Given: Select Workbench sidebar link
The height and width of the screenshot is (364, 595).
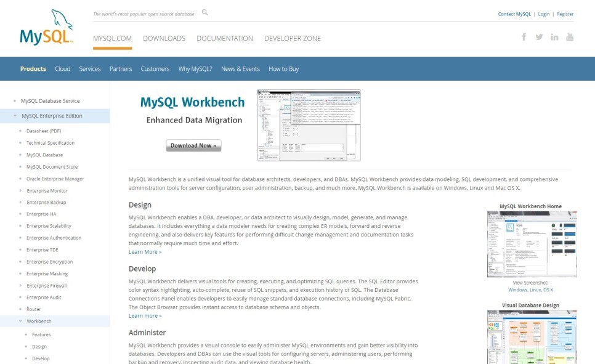Looking at the screenshot, I should pyautogui.click(x=39, y=321).
